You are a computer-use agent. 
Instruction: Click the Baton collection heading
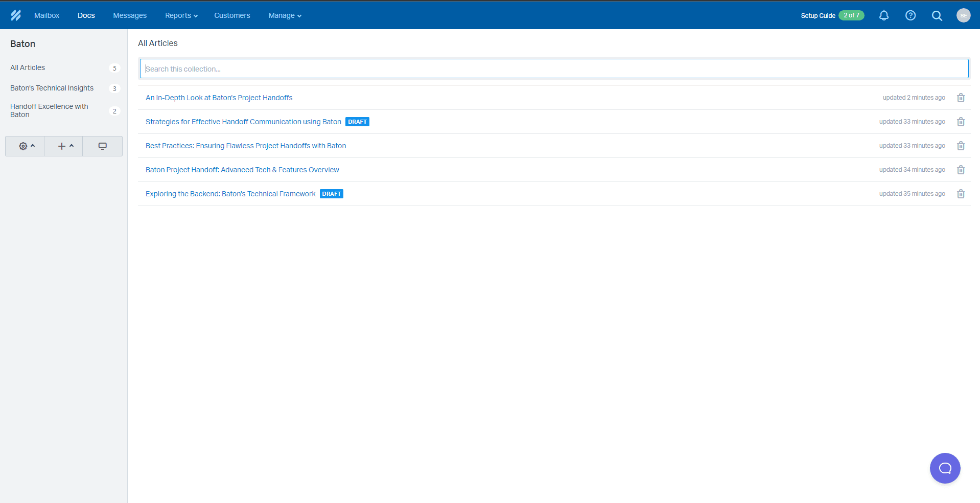click(x=22, y=44)
